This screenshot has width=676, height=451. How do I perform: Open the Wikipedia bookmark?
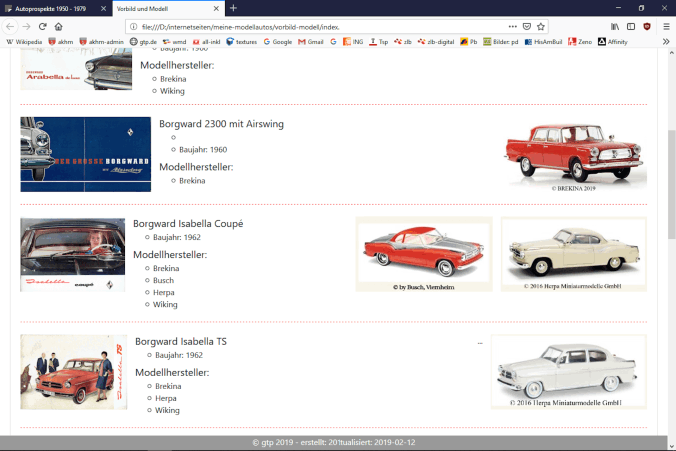click(x=24, y=42)
